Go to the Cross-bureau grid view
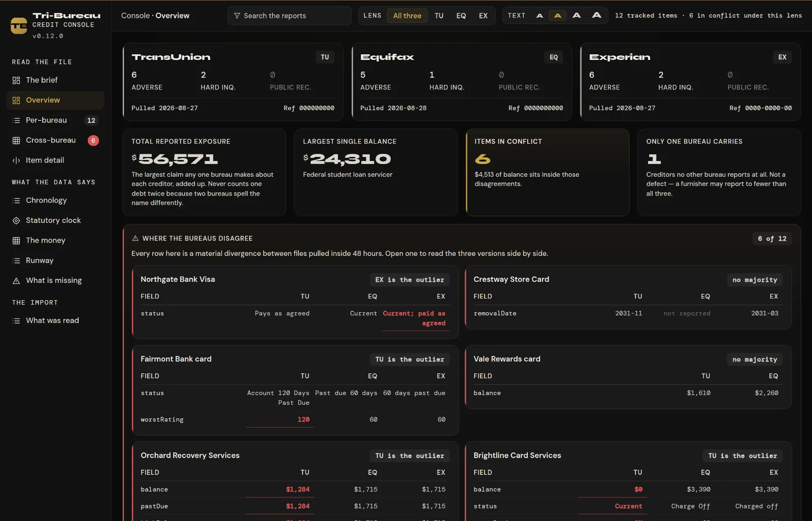The image size is (812, 521). click(x=55, y=140)
